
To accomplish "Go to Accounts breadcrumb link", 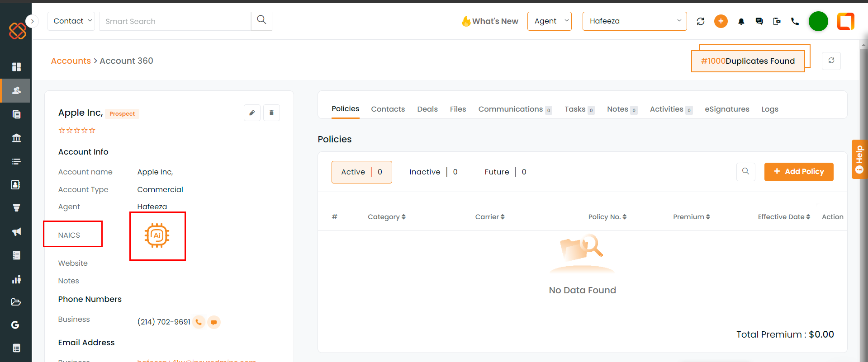I will coord(71,61).
